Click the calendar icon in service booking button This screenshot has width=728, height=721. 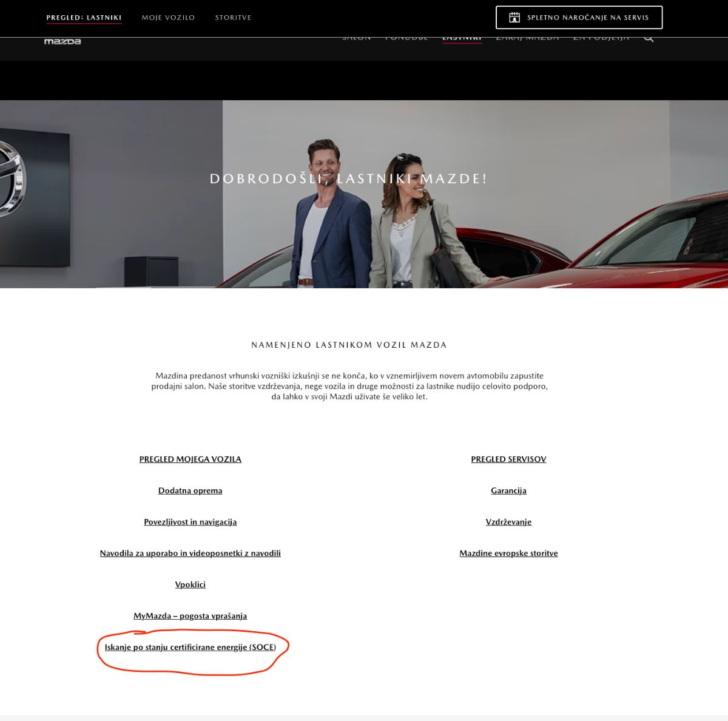(x=514, y=18)
